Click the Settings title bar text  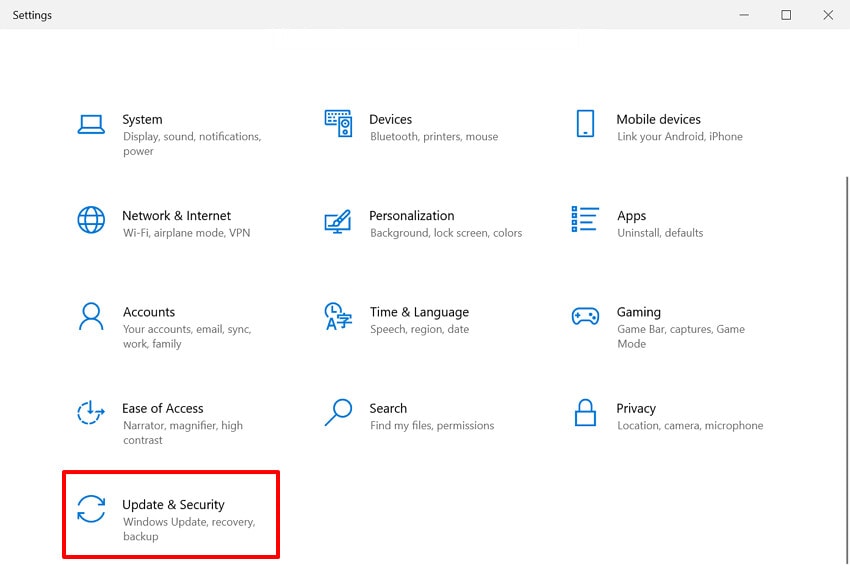(32, 15)
